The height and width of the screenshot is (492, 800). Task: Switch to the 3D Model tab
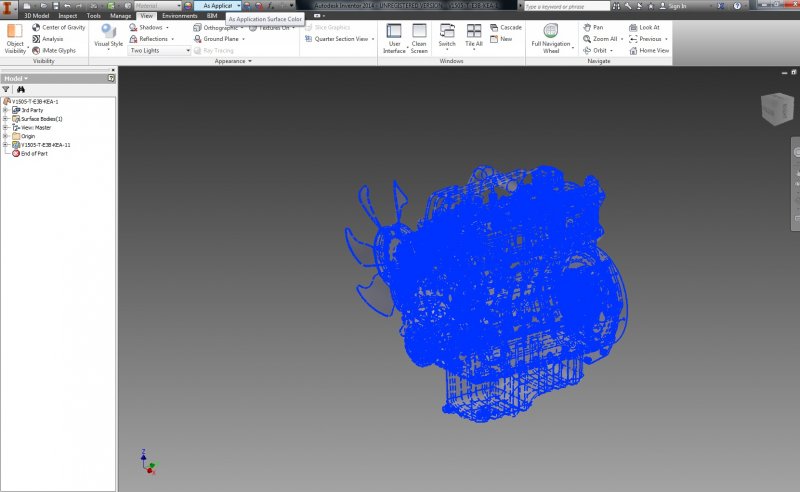(x=37, y=16)
